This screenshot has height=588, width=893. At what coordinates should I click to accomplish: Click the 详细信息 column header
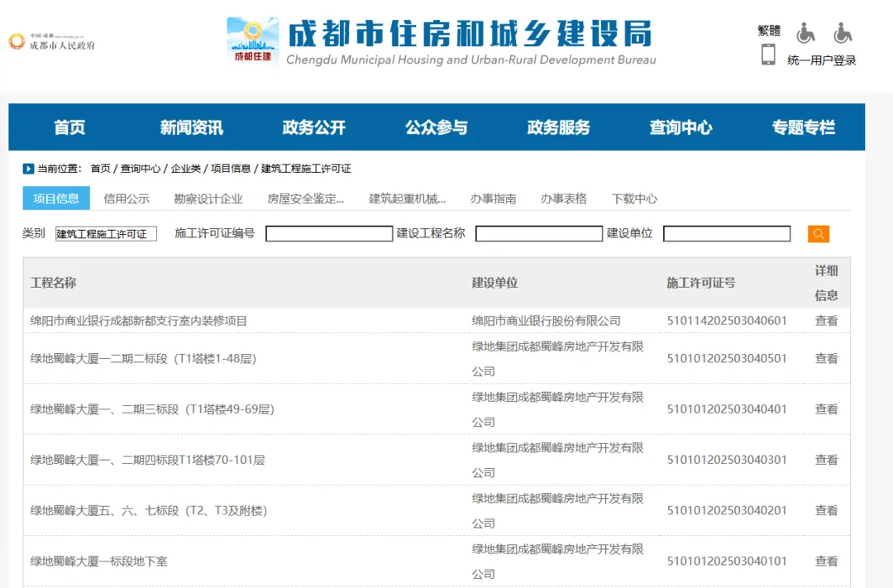(826, 283)
